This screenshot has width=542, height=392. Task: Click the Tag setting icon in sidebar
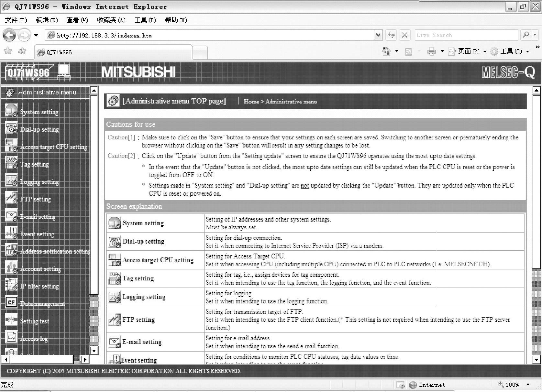pos(11,163)
